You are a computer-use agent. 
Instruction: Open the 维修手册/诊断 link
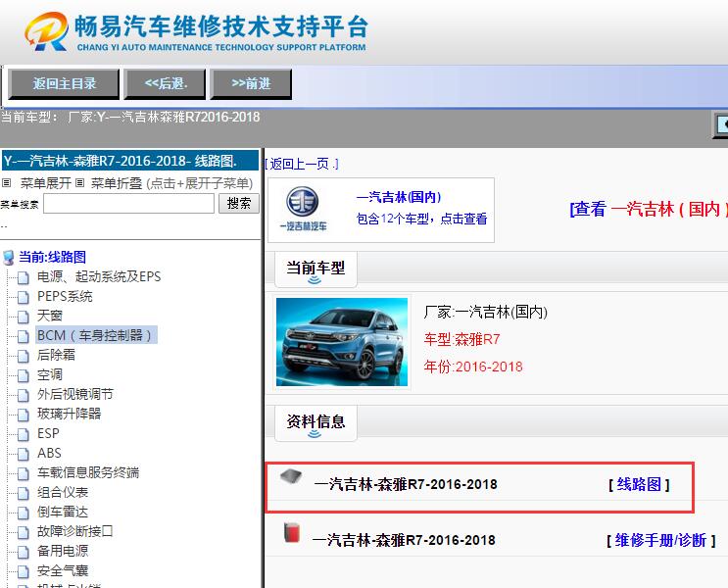[660, 540]
